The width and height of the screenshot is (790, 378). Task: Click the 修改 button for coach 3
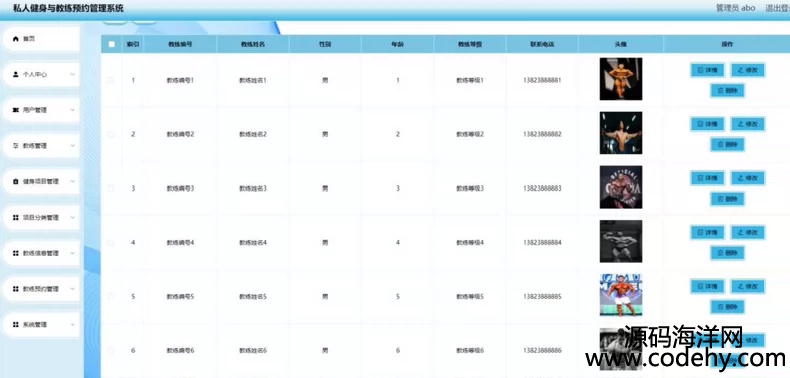[x=748, y=178]
